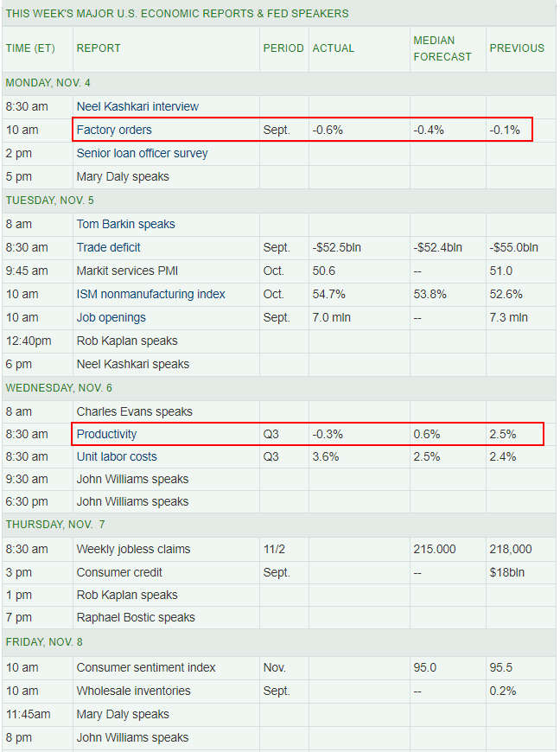
Task: Click Wholesale inventories previous 0.2%
Action: 502,691
